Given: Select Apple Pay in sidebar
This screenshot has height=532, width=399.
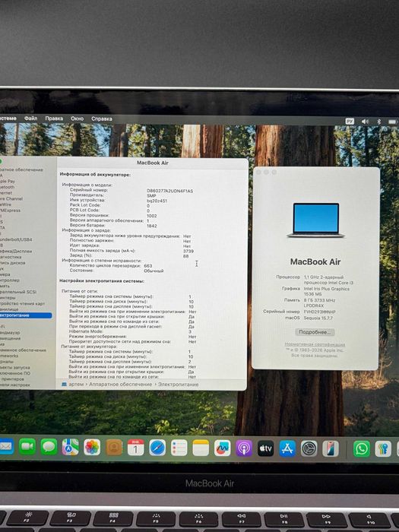Looking at the screenshot, I should pyautogui.click(x=8, y=181).
